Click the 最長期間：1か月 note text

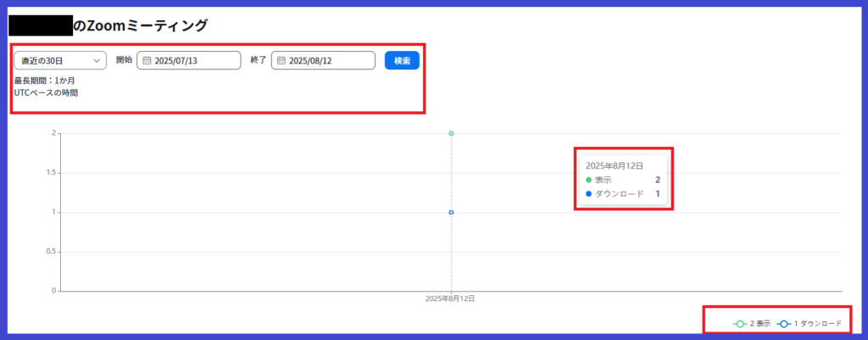click(45, 81)
